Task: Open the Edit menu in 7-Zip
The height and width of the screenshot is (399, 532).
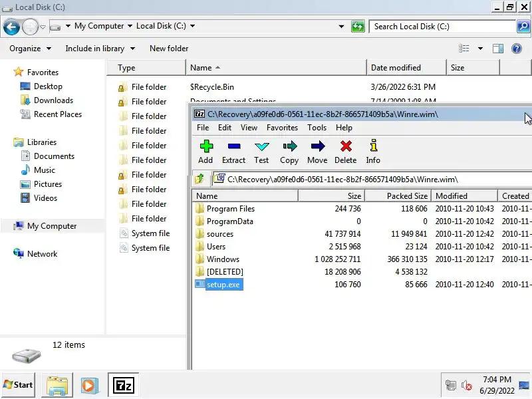Action: click(225, 128)
